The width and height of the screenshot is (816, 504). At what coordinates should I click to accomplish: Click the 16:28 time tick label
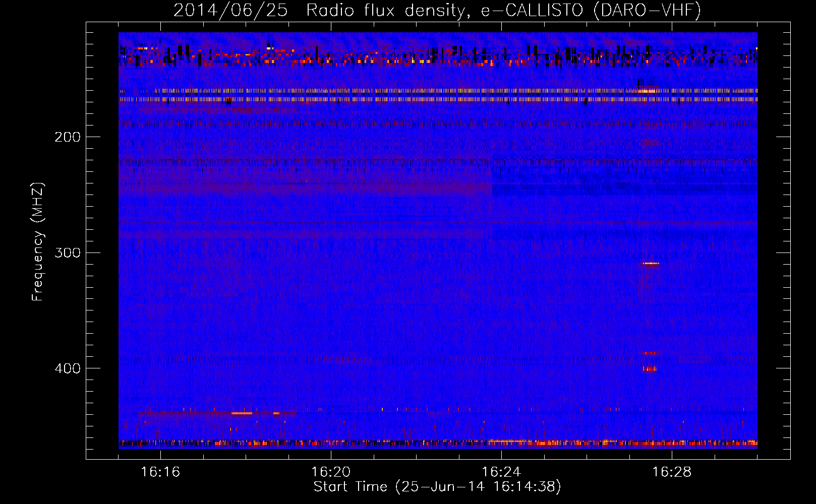(672, 472)
